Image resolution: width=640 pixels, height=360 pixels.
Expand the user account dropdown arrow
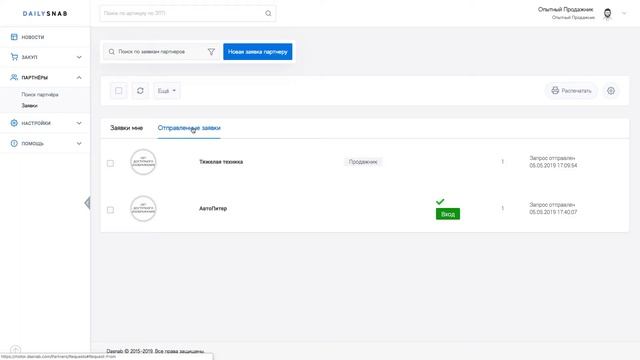click(x=624, y=13)
